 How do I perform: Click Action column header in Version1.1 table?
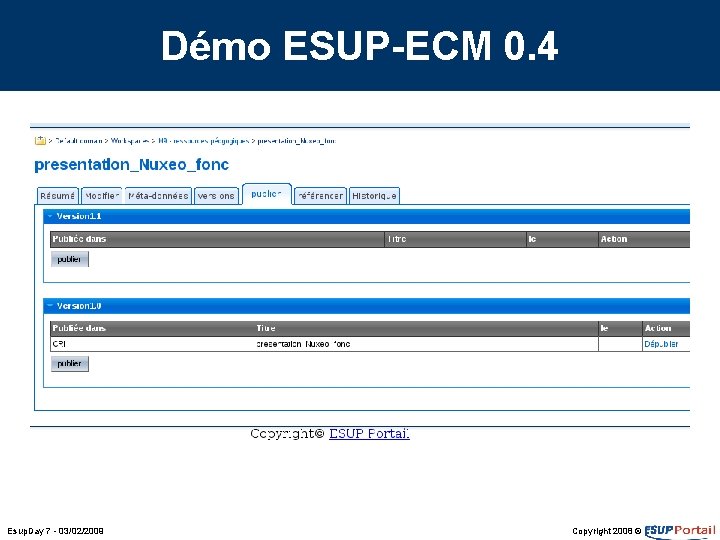click(x=614, y=239)
